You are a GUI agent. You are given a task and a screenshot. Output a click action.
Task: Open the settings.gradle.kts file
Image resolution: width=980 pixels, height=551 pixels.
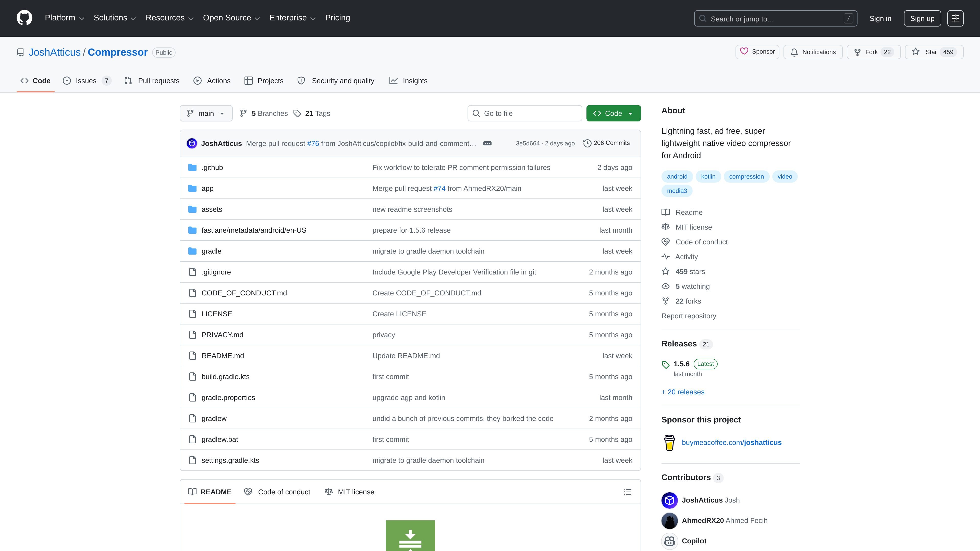230,460
